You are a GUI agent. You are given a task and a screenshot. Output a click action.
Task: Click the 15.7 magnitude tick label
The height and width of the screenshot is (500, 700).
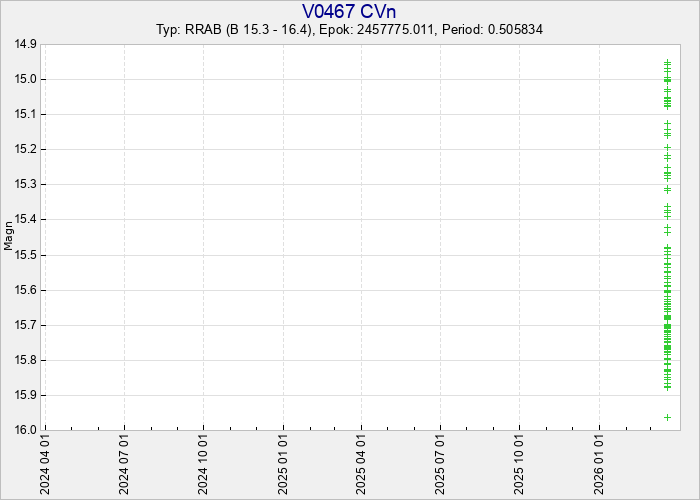tap(25, 325)
